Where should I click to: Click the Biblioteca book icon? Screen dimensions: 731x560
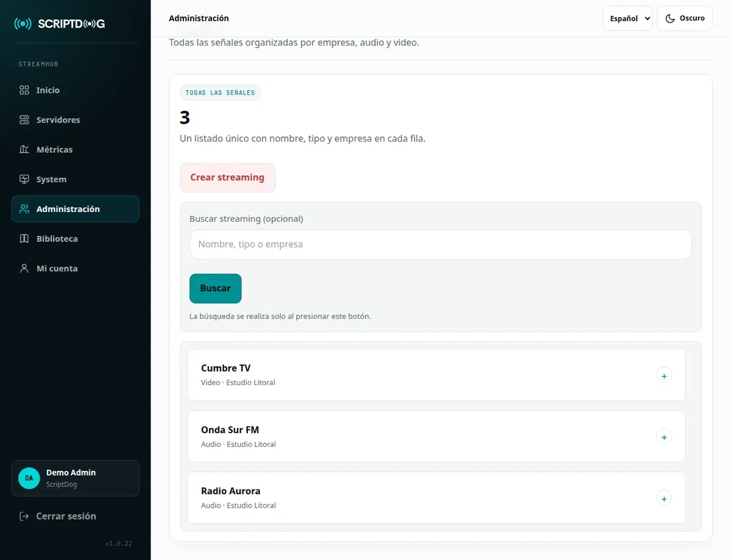tap(24, 239)
